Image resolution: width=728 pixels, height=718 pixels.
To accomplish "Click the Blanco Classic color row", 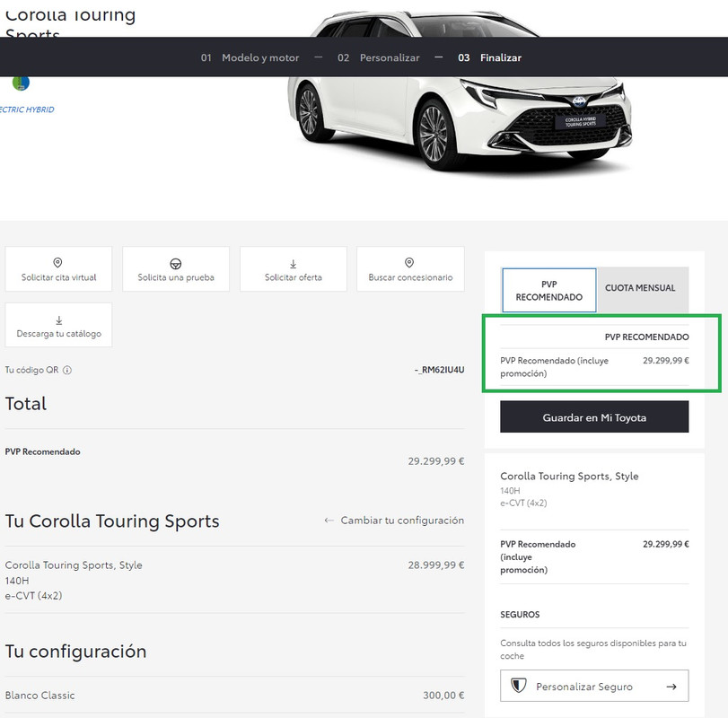I will click(234, 695).
